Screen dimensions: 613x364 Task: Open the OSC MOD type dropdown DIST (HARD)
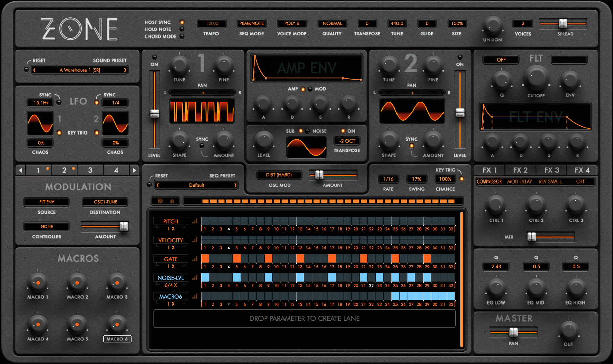pyautogui.click(x=279, y=175)
